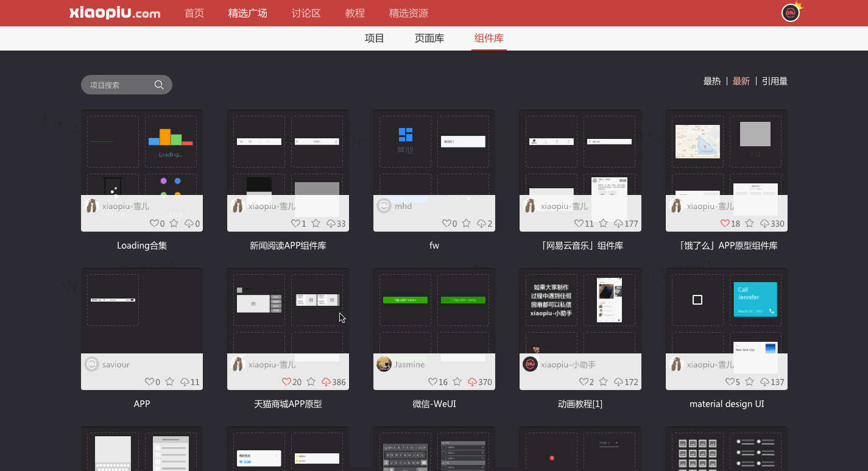The width and height of the screenshot is (868, 471).
Task: Click the cloud download icon on Loading合集
Action: pyautogui.click(x=189, y=224)
